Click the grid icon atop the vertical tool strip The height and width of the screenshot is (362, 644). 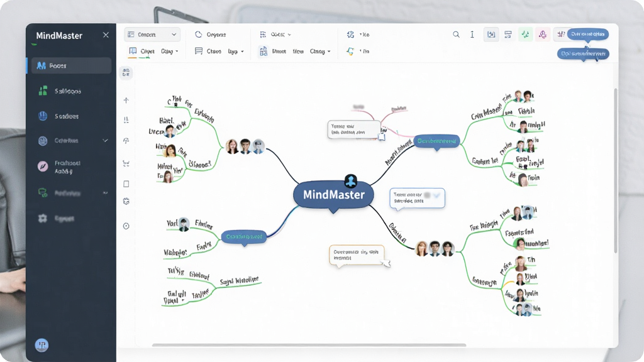pos(126,73)
